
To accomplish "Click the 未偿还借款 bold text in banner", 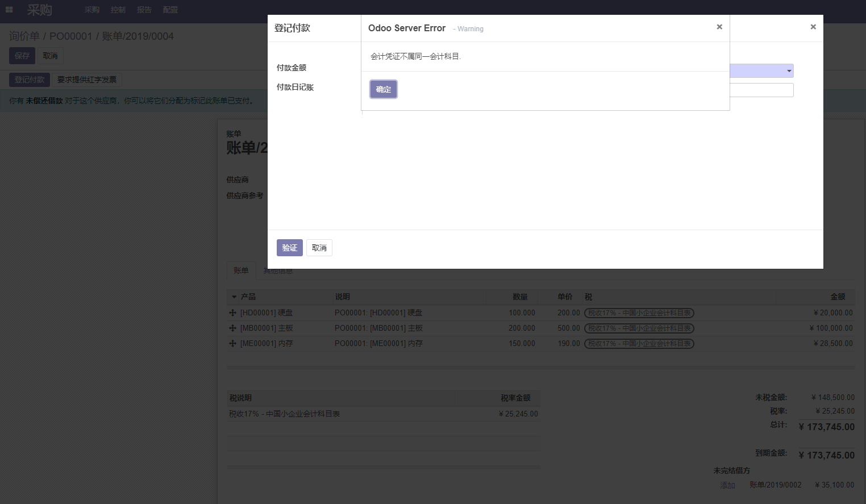I will [x=44, y=101].
